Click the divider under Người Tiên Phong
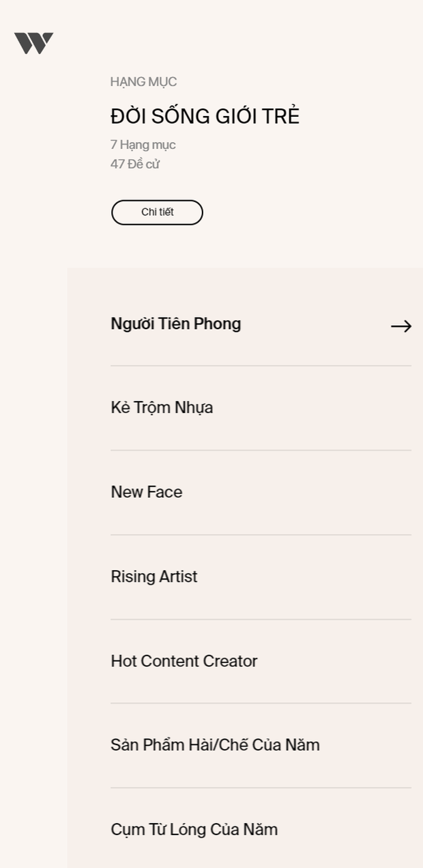The height and width of the screenshot is (868, 423). [x=261, y=366]
